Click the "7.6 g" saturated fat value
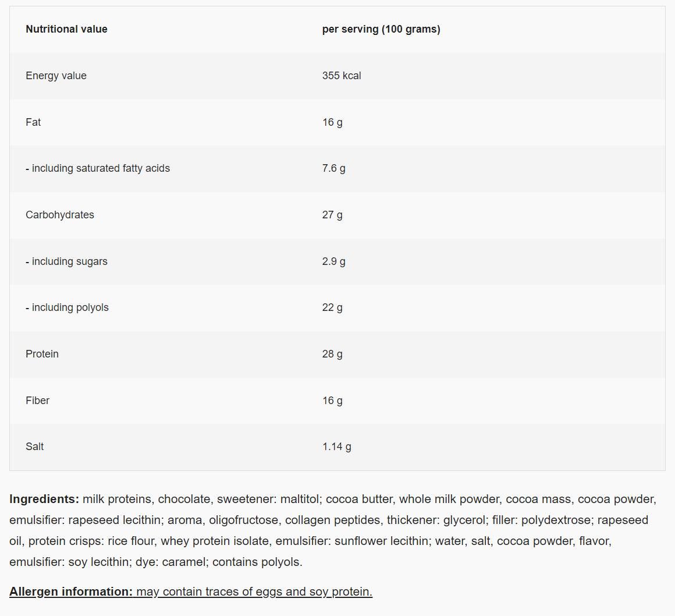Screen dimensions: 675x616 tap(333, 168)
